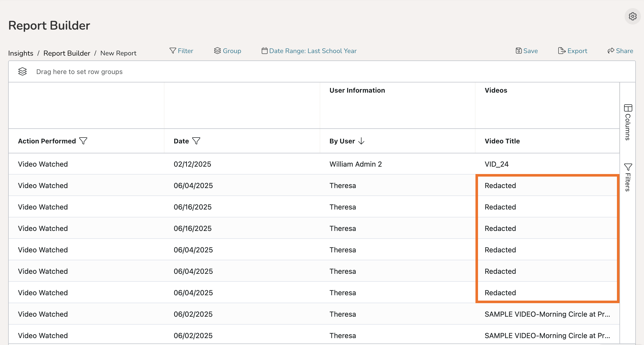Click the drag row groups drop area
The image size is (644, 345).
point(79,72)
